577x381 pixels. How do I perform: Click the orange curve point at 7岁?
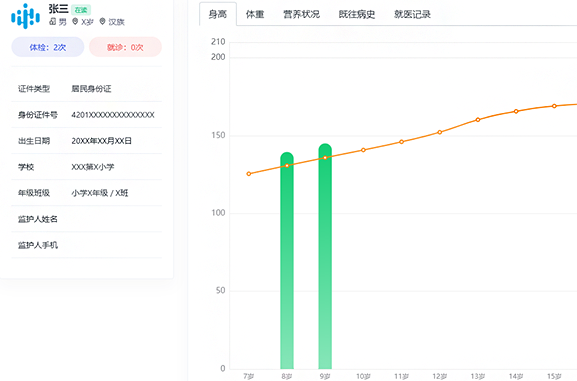(249, 174)
